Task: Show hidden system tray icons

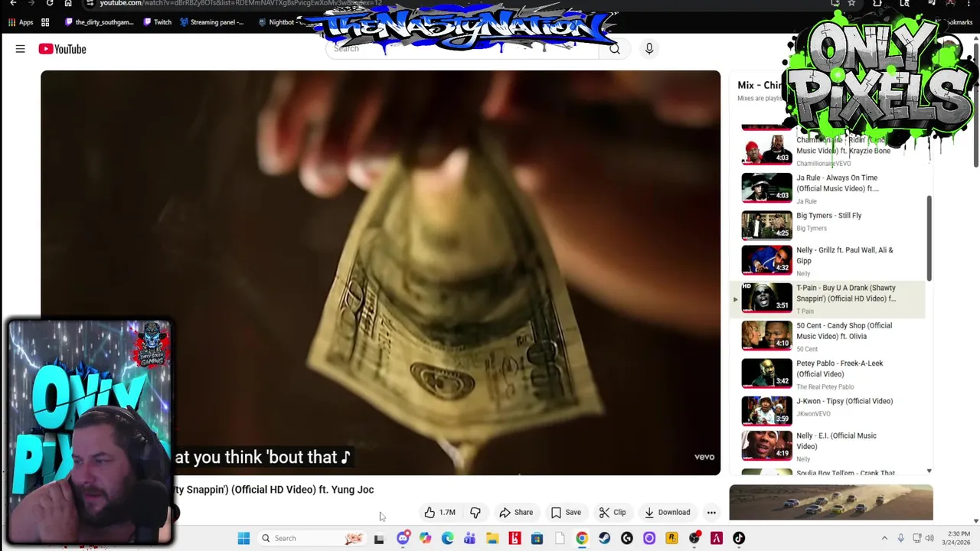Action: point(884,538)
